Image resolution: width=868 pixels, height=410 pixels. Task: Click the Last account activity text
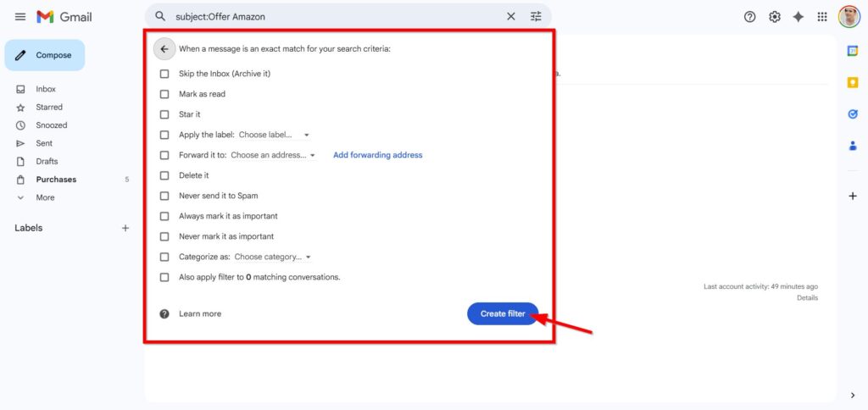click(x=760, y=286)
